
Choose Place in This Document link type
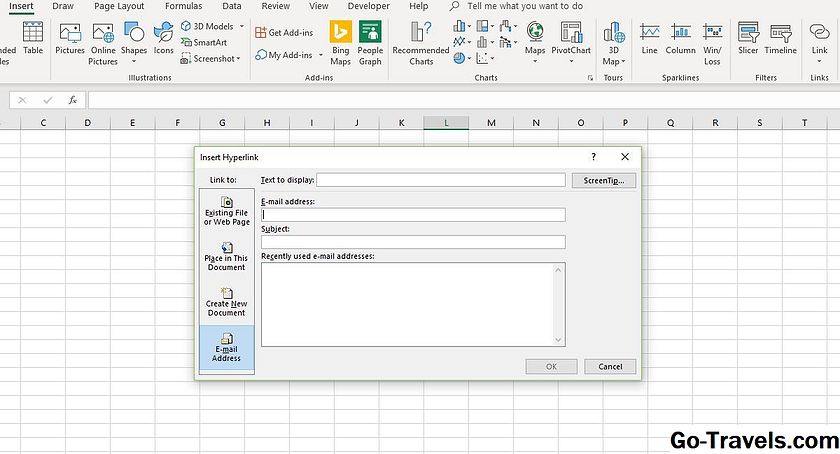[227, 256]
